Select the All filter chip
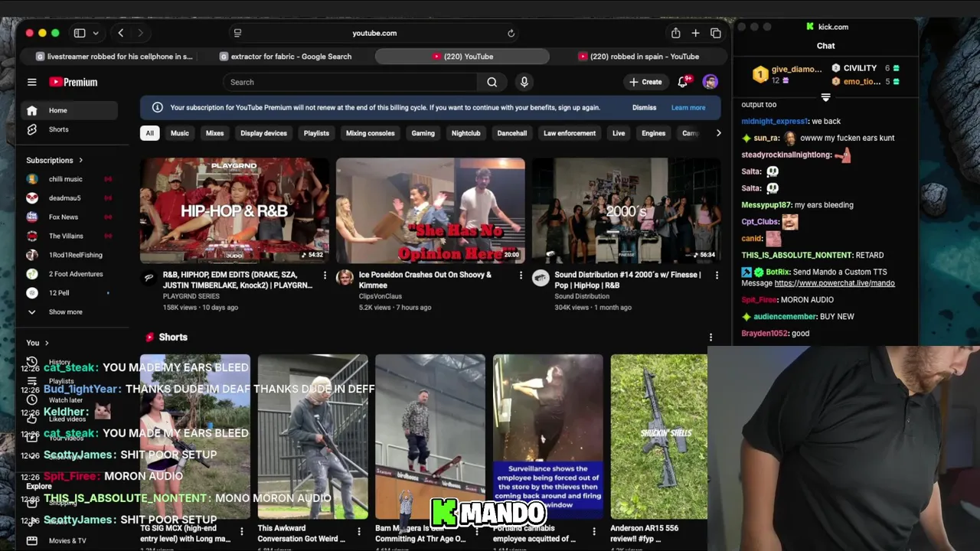The height and width of the screenshot is (551, 980). 149,133
